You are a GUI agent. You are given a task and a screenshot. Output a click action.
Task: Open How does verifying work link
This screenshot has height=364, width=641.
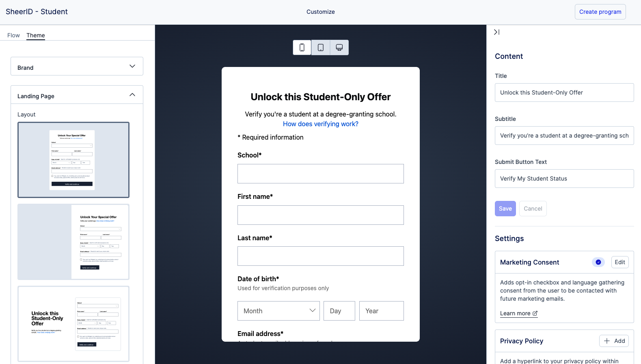[321, 124]
